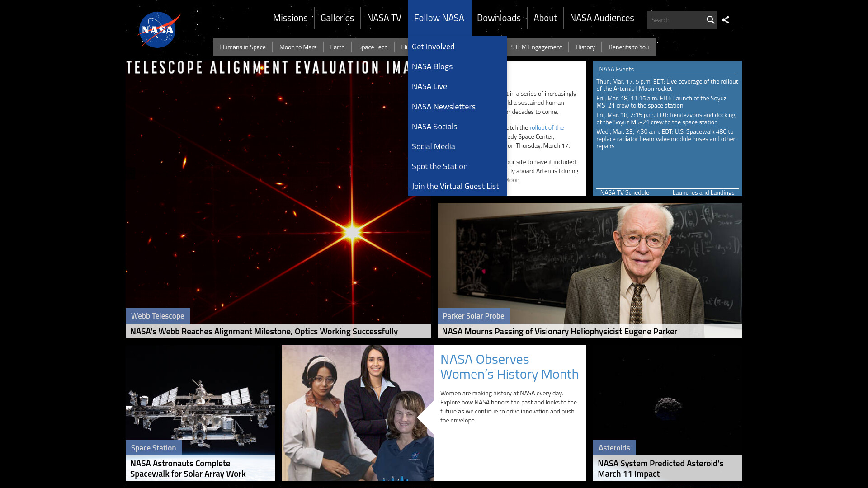Open Artemis I rollout coverage event
Screen dimensions: 868x488
667,85
